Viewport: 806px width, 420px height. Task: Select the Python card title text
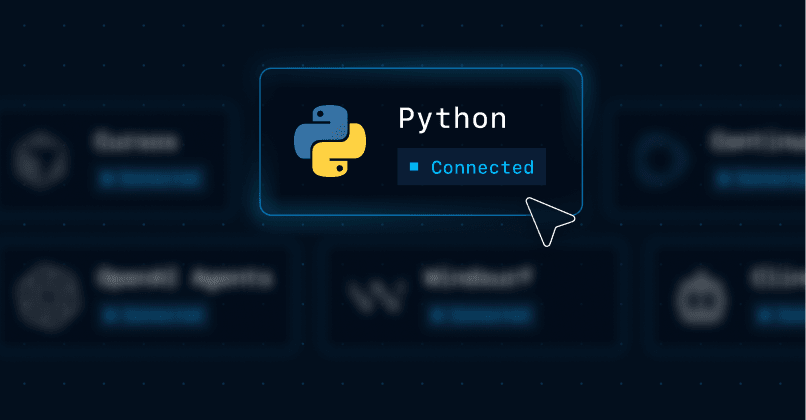(x=452, y=119)
